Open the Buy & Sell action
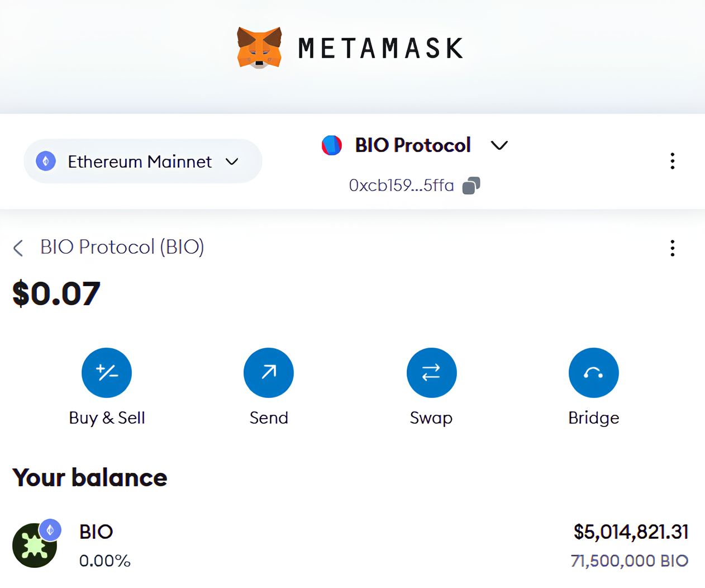The image size is (705, 588). (x=107, y=373)
